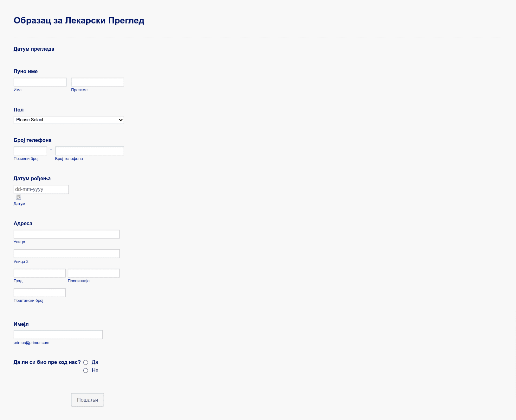Viewport: 516px width, 420px height.
Task: Click the Образац за Лекарски Преглед heading
Action: coord(79,21)
